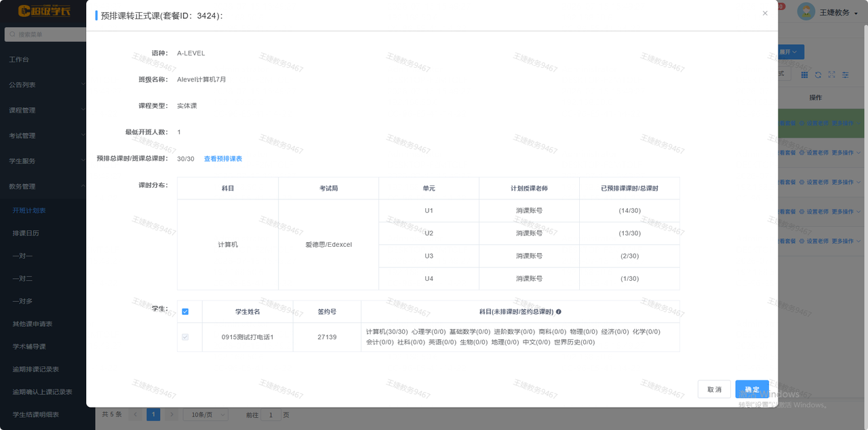Click the grid column layout icon
The image size is (868, 430).
(x=805, y=75)
